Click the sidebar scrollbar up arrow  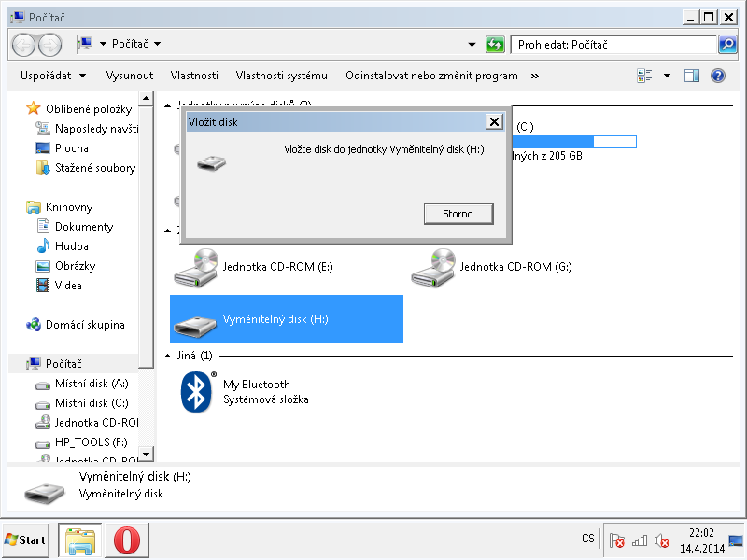click(x=146, y=99)
